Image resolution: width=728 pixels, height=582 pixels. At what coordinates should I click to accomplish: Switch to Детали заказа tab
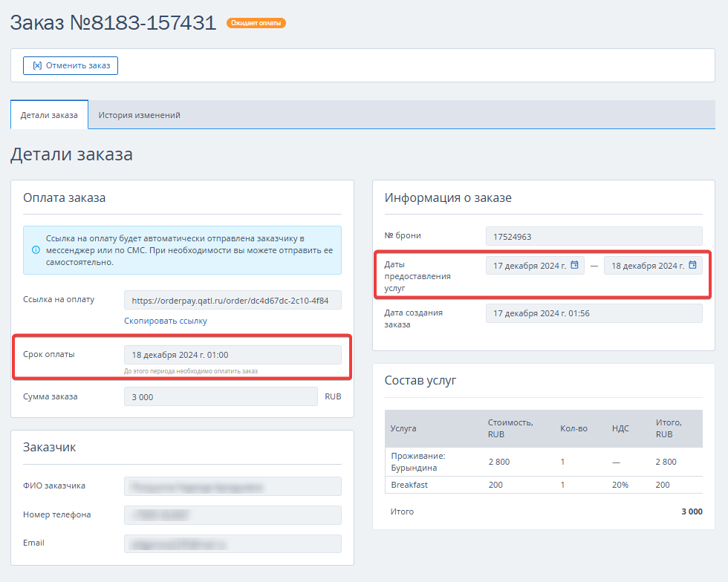point(49,115)
